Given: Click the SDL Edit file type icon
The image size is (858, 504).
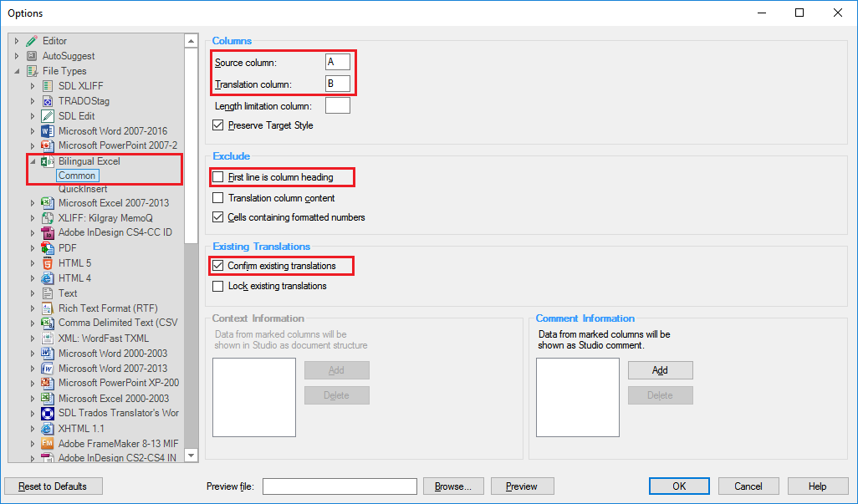Looking at the screenshot, I should tap(48, 116).
